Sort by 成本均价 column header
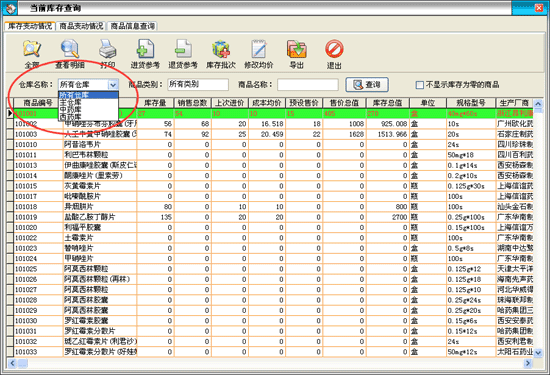The image size is (550, 375). click(267, 103)
